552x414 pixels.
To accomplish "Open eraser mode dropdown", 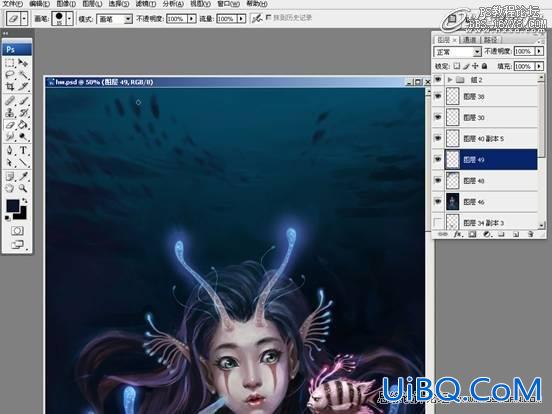I will pos(128,19).
